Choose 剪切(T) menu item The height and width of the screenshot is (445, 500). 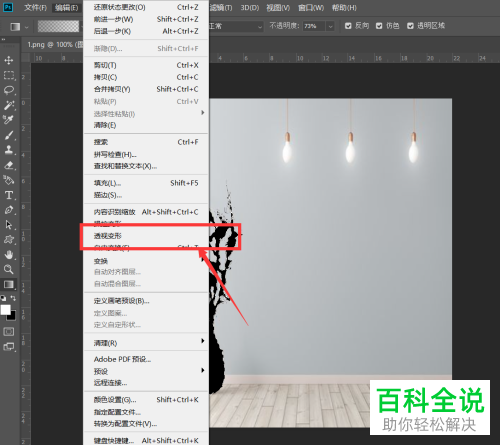pyautogui.click(x=146, y=65)
